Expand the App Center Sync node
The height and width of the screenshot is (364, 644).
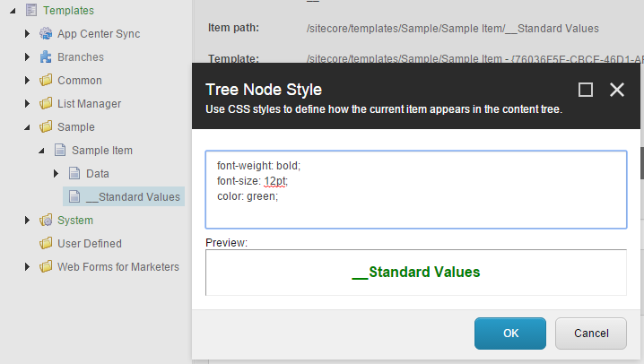tap(28, 34)
